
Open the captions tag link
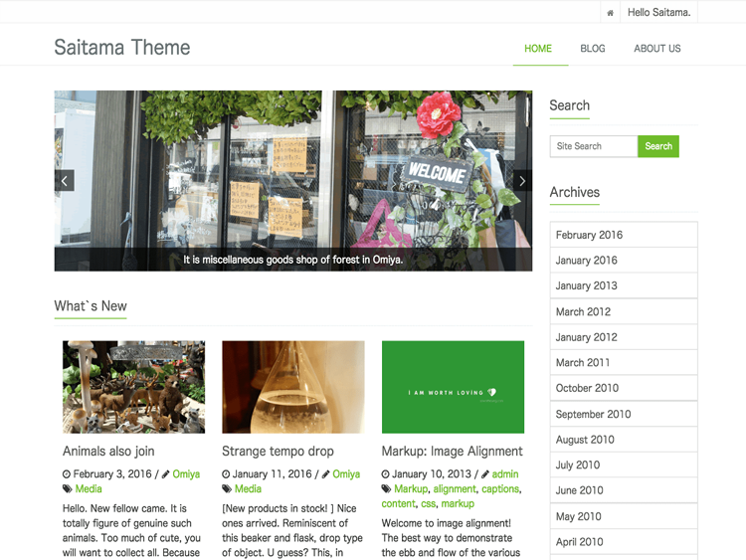(500, 488)
